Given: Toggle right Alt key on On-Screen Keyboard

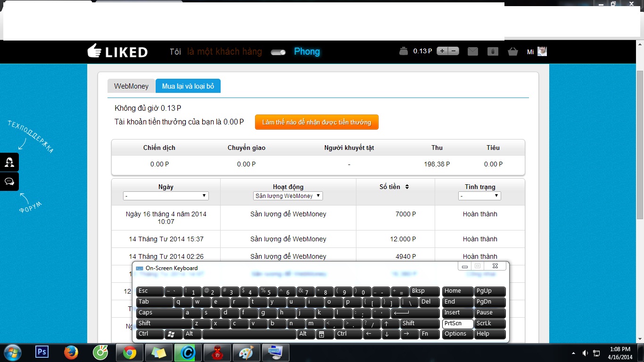Looking at the screenshot, I should (x=306, y=335).
